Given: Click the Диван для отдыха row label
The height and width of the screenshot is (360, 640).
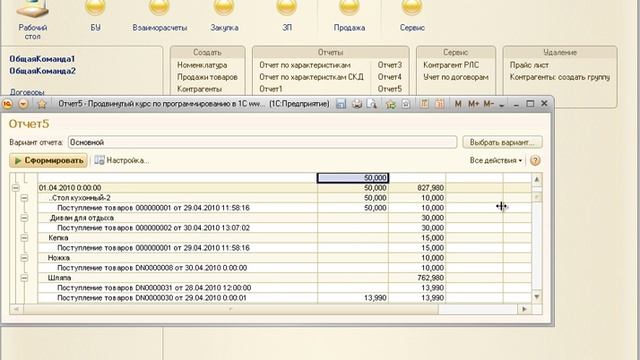Looking at the screenshot, I should [x=82, y=218].
